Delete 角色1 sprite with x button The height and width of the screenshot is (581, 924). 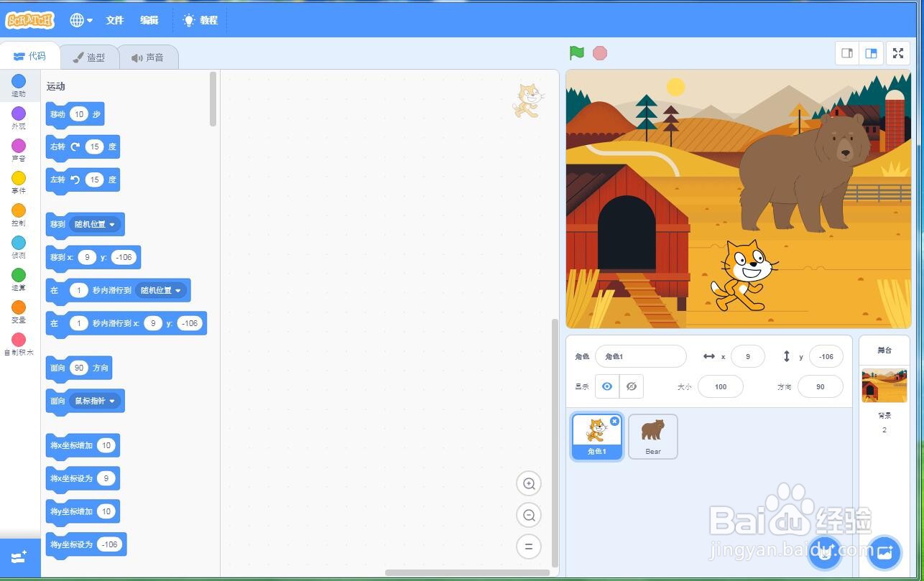click(x=614, y=422)
